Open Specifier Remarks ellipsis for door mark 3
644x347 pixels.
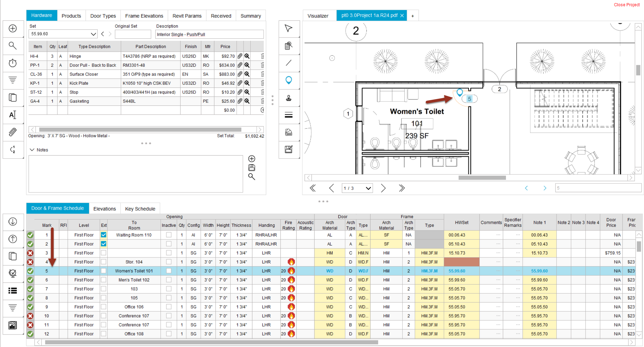tap(518, 253)
